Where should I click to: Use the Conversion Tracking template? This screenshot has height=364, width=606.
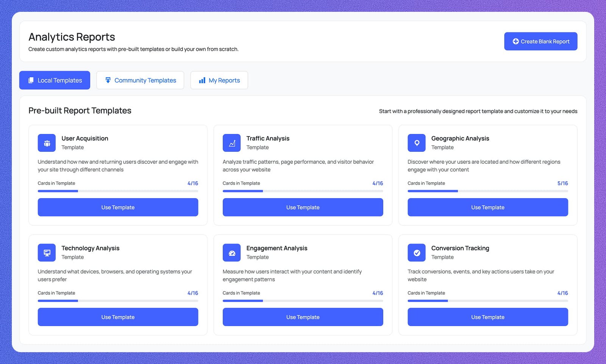tap(487, 317)
